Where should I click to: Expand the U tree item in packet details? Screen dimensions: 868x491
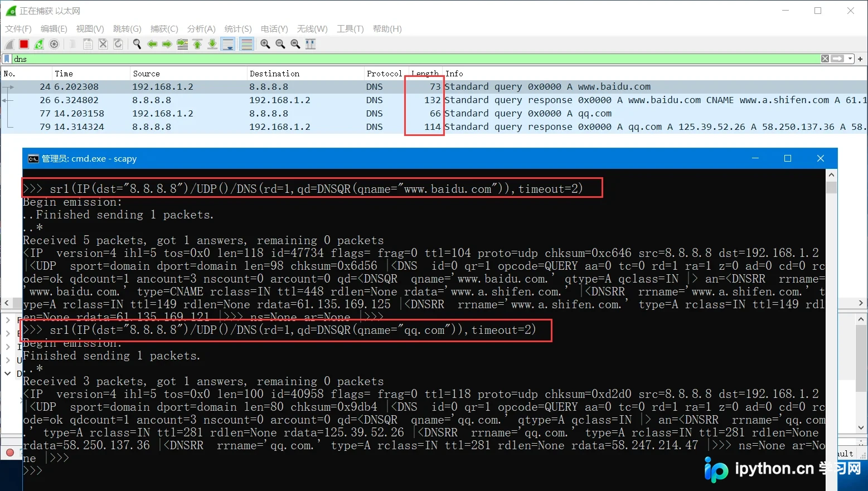[x=8, y=360]
